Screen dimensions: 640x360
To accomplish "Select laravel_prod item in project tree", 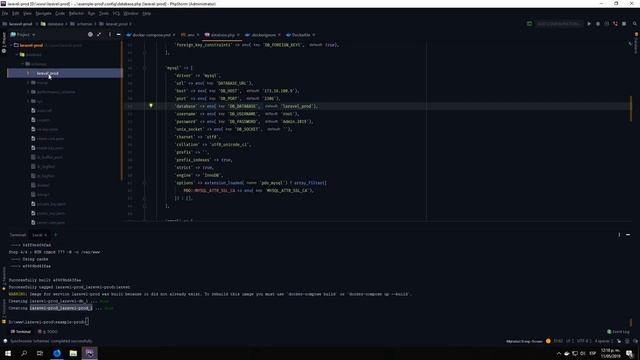I will 64,73.
